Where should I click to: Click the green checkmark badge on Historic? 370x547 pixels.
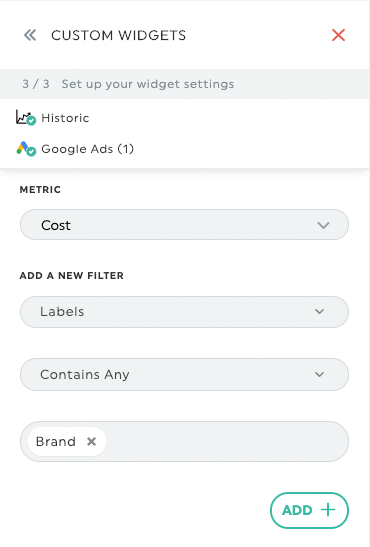click(31, 121)
